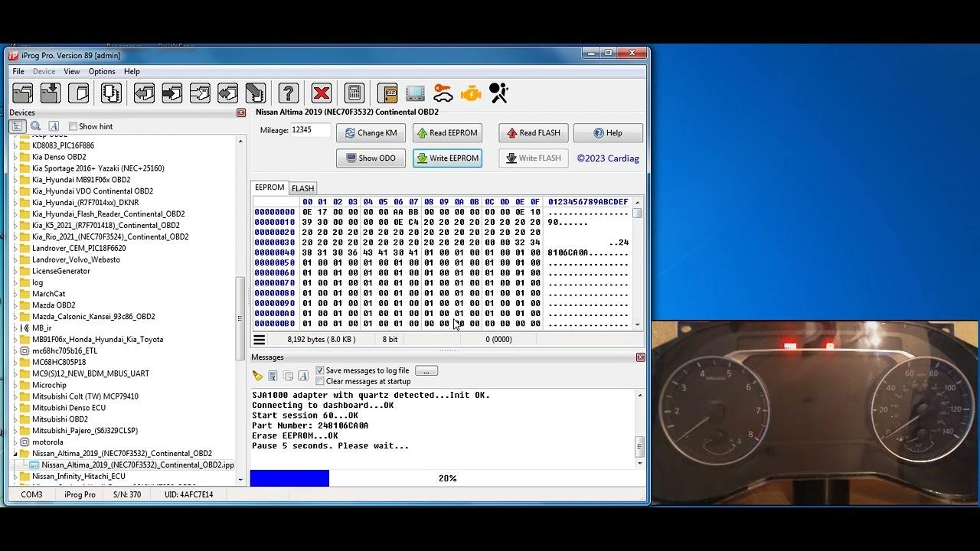Select the Mitsubishi Denso ECU tree item
Viewport: 980px width, 551px height.
point(69,408)
